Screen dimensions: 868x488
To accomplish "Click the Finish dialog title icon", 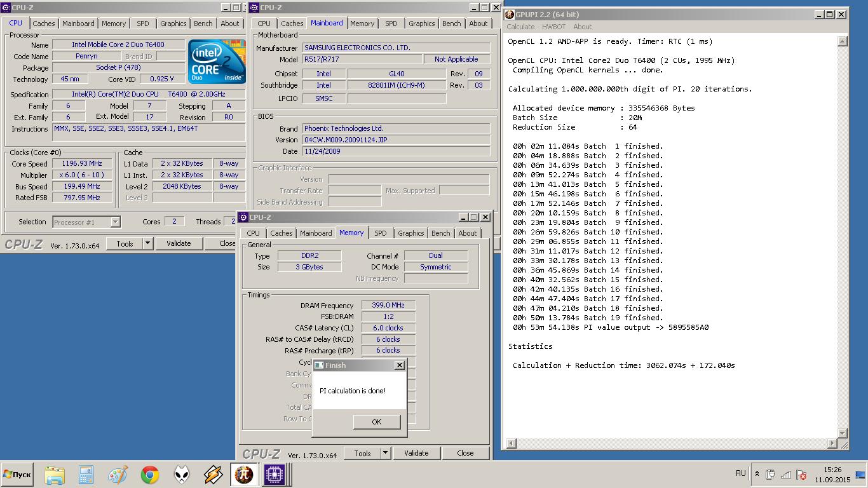I will (x=319, y=365).
